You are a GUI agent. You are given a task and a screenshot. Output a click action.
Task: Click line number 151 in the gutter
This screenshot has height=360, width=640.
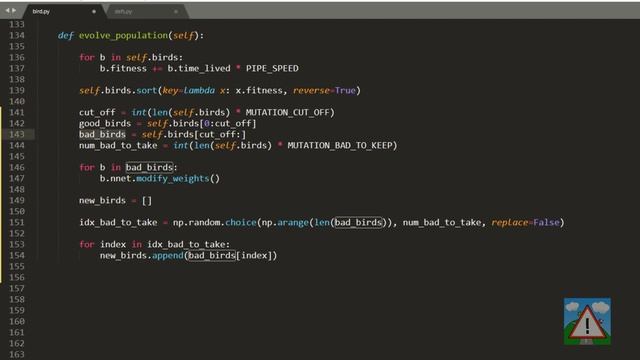coord(17,222)
